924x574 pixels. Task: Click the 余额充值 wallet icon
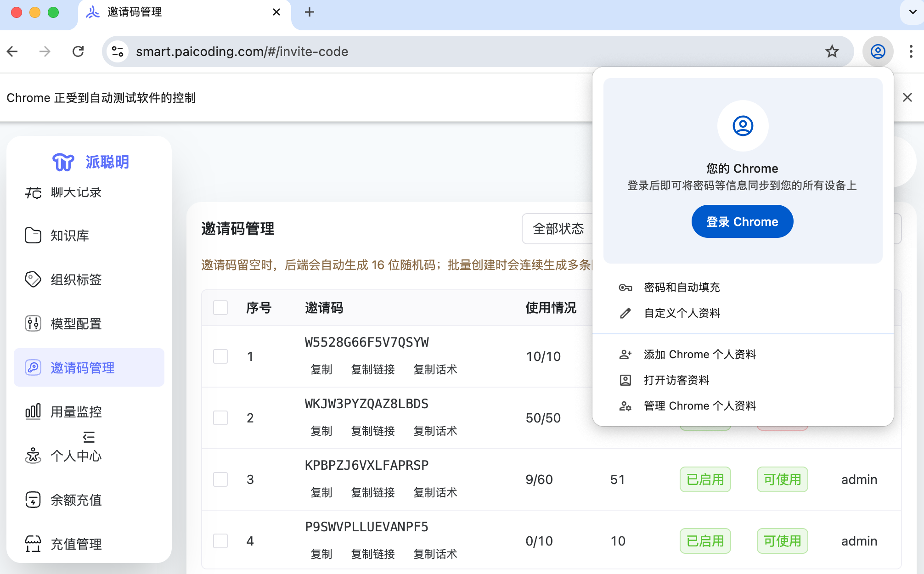[x=33, y=500]
